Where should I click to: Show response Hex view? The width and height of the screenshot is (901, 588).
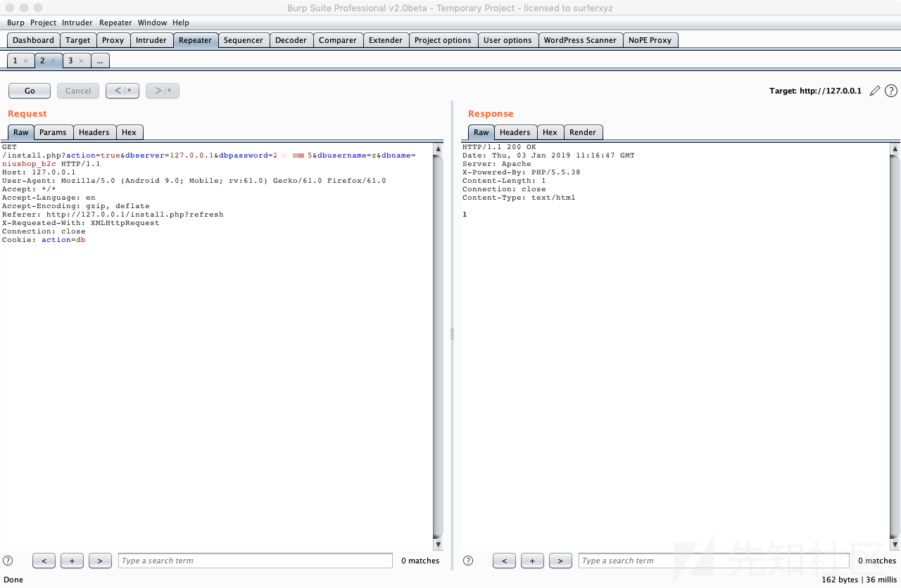(550, 132)
